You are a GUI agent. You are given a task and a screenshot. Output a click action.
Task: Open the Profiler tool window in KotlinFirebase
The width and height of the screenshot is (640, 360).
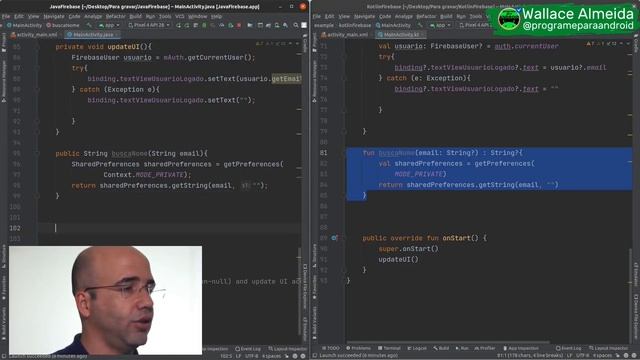point(484,348)
